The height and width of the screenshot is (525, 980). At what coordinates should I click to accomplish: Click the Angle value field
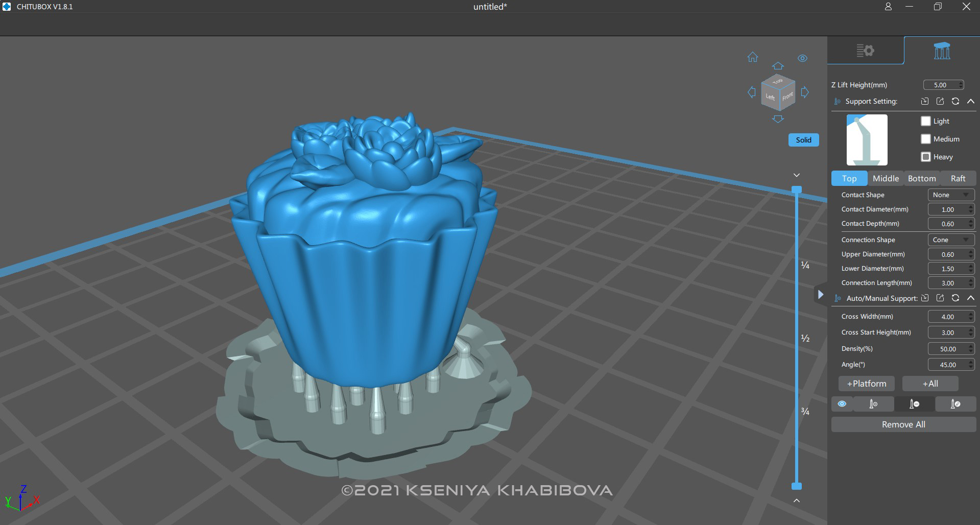point(951,365)
